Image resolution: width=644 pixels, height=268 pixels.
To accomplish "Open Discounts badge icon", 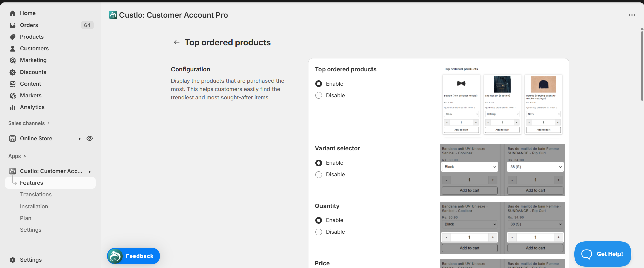I will click(13, 72).
